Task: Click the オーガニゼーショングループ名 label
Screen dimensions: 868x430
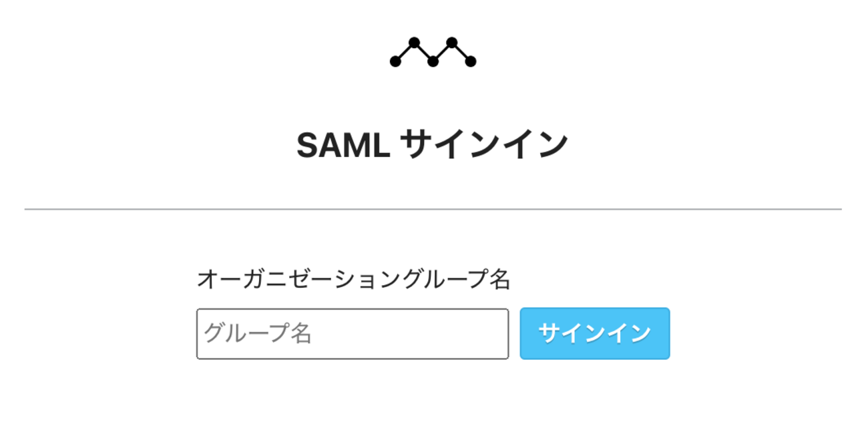Action: tap(353, 279)
